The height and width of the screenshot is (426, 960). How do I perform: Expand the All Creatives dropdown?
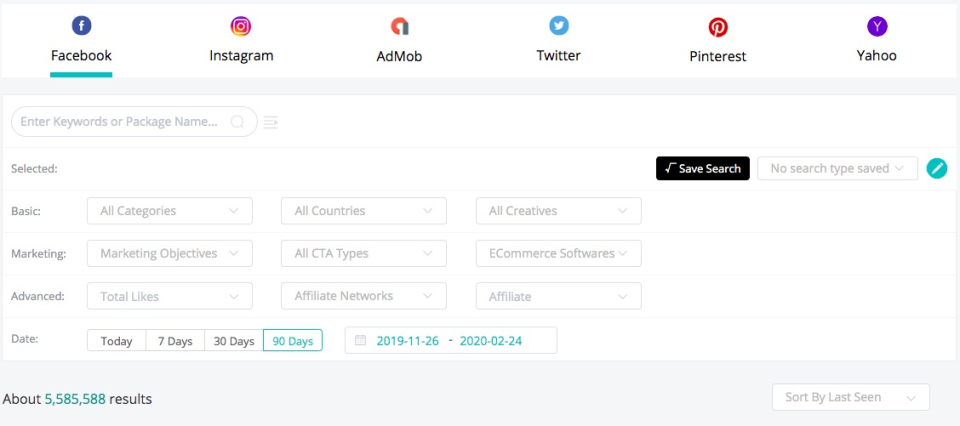coord(558,211)
